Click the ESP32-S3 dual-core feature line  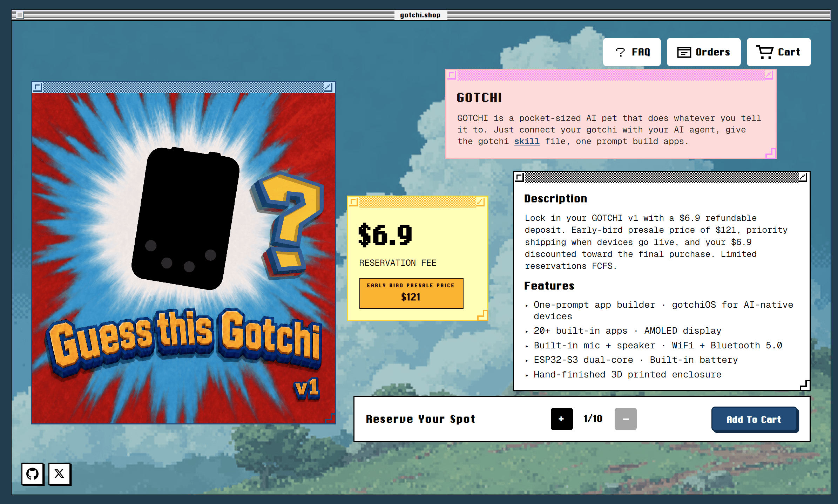[x=636, y=360]
